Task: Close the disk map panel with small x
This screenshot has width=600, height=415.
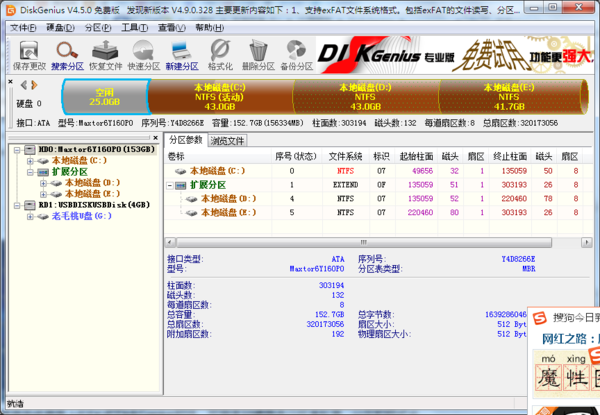Action: pos(10,81)
